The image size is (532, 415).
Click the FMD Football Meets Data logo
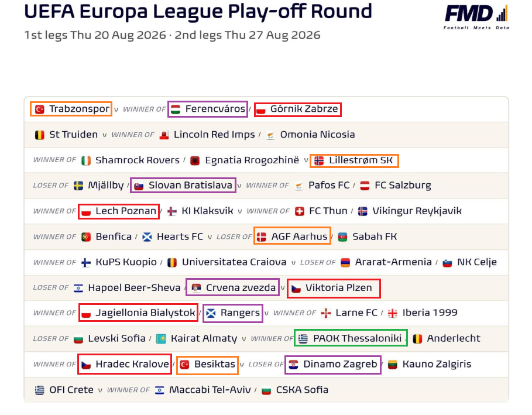pyautogui.click(x=476, y=18)
